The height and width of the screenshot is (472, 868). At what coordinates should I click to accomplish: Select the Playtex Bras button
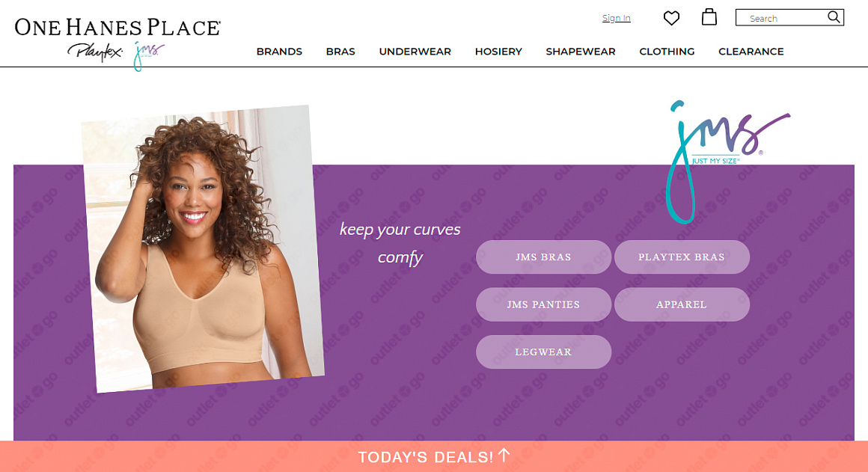coord(682,257)
